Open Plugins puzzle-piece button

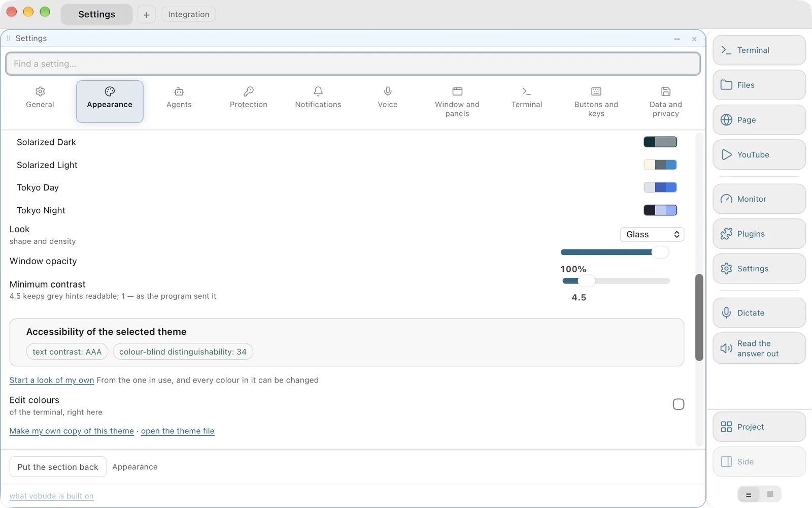point(759,234)
